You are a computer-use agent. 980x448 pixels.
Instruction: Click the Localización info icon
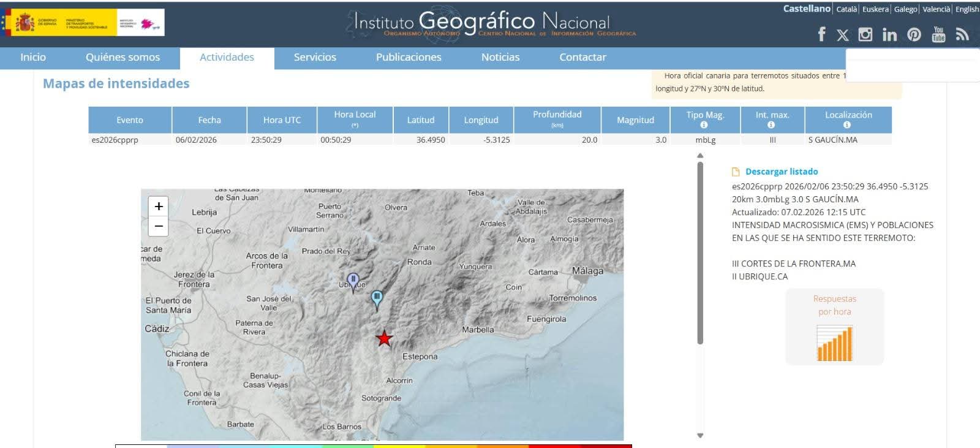point(847,125)
